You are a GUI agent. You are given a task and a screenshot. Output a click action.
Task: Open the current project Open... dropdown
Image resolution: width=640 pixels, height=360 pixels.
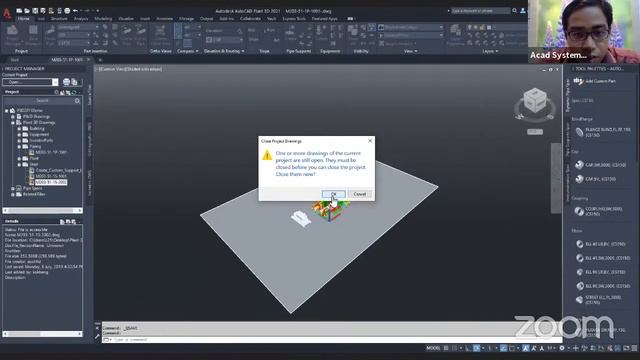pyautogui.click(x=55, y=82)
